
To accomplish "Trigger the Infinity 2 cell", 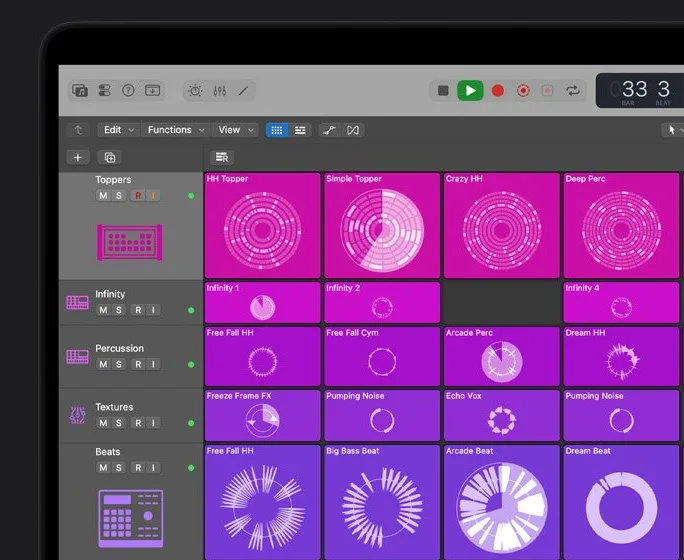I will tap(382, 302).
